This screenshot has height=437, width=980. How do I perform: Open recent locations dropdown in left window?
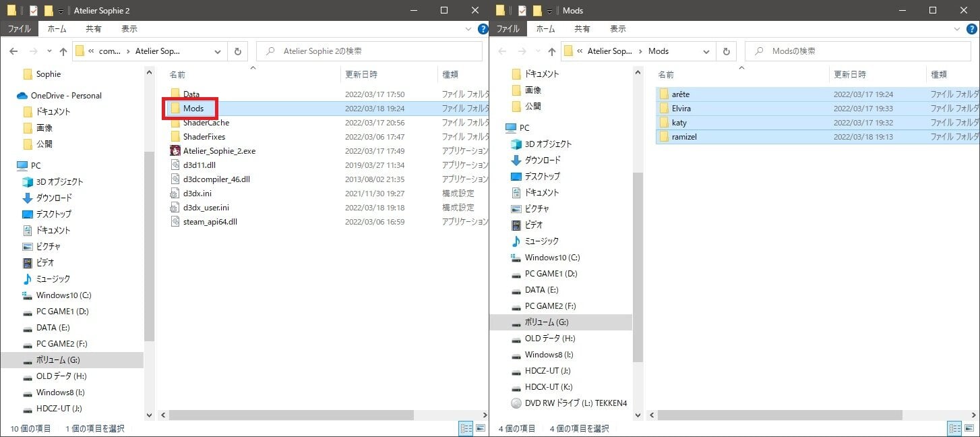coord(49,51)
